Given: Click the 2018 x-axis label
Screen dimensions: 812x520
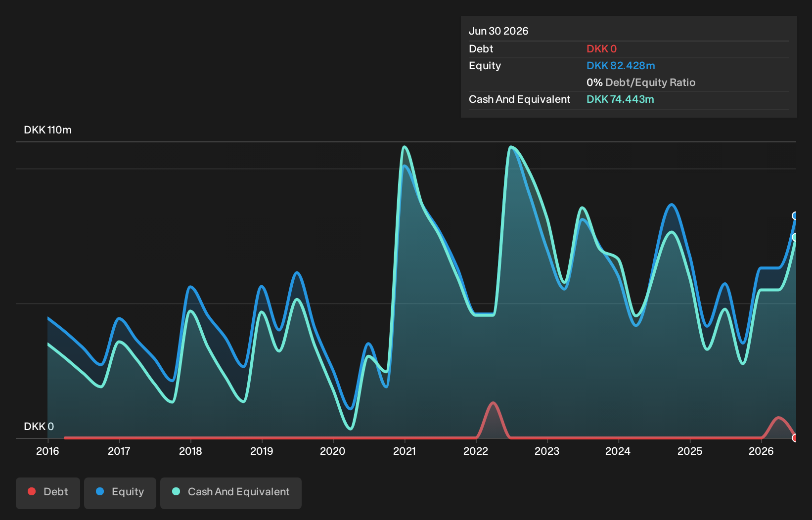Looking at the screenshot, I should tap(190, 451).
